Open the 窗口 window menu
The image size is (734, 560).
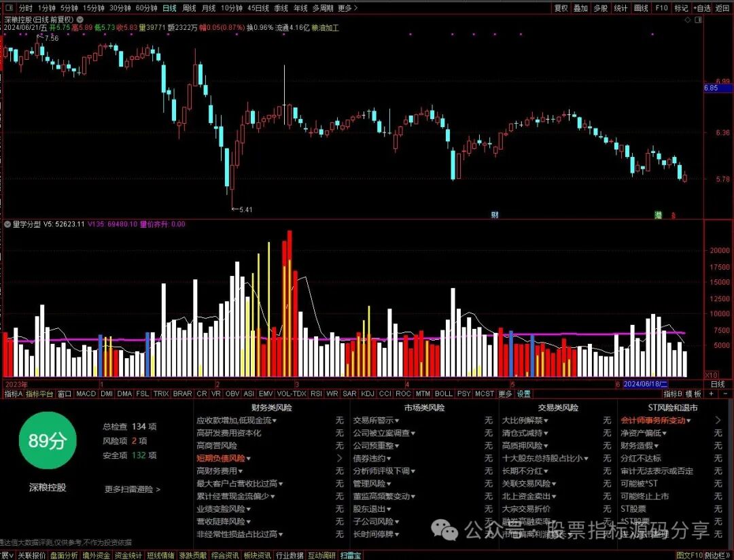(x=64, y=393)
